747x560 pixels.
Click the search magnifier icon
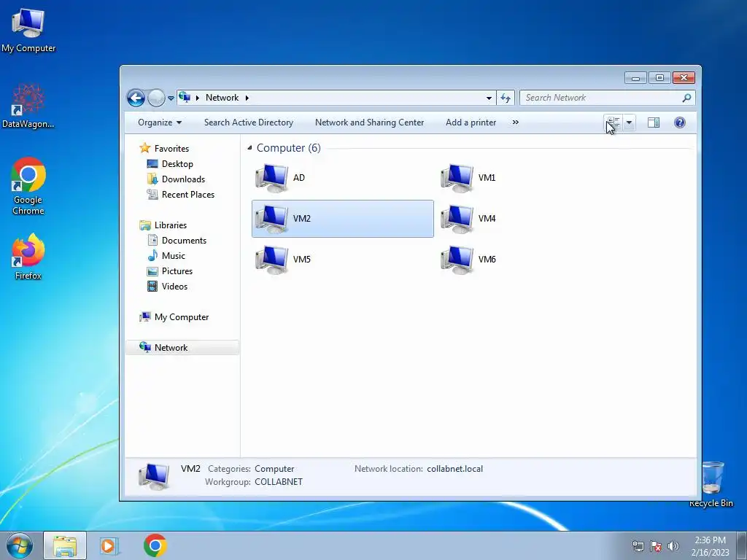(686, 98)
